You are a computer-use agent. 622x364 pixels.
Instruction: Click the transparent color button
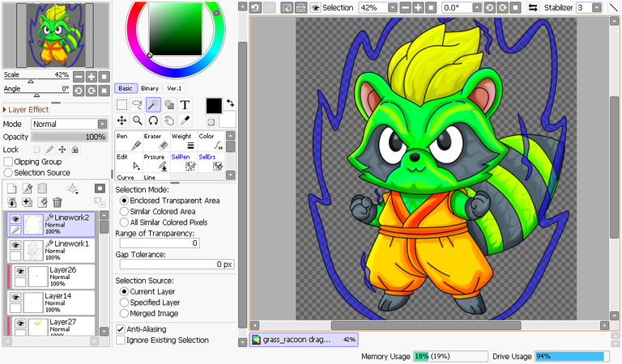(x=211, y=122)
